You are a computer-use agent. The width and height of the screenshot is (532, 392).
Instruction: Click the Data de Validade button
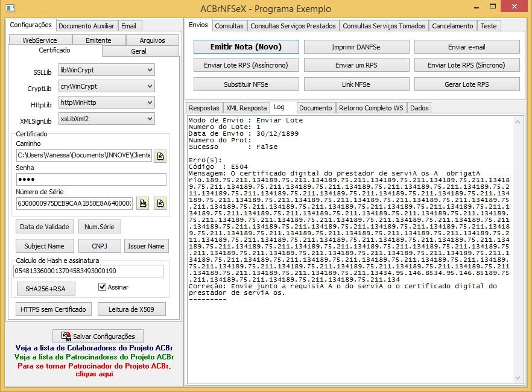coord(45,227)
